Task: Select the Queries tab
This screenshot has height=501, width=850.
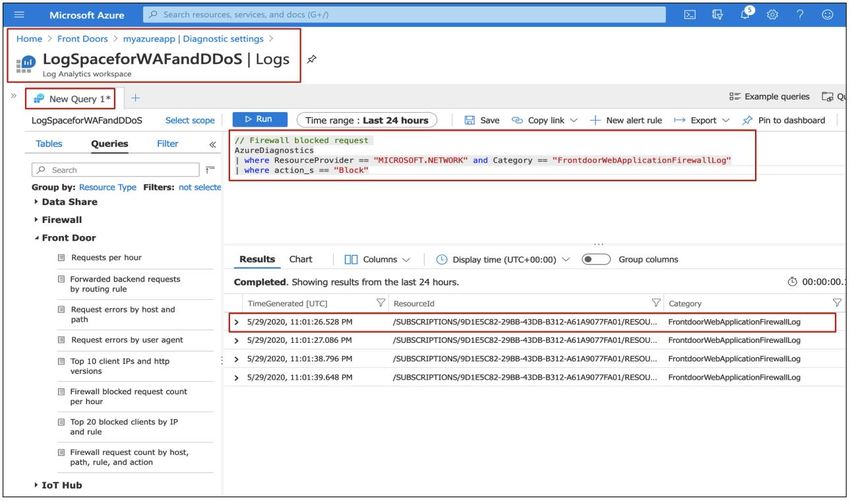Action: (x=110, y=144)
